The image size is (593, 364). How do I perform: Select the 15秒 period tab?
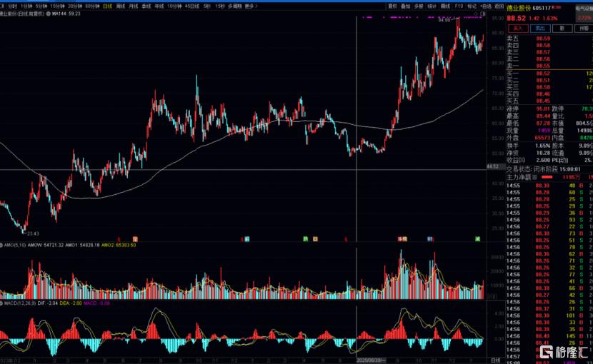220,6
